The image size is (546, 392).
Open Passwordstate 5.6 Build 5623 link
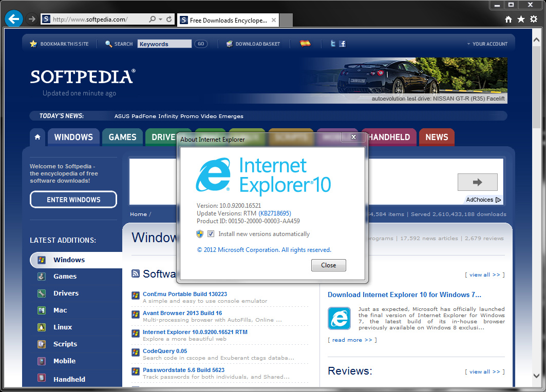pos(183,370)
